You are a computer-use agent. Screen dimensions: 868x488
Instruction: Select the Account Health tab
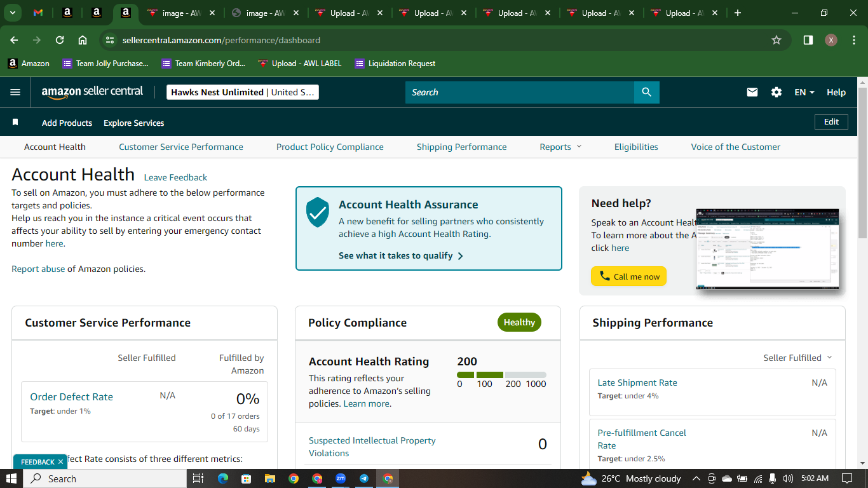(55, 147)
